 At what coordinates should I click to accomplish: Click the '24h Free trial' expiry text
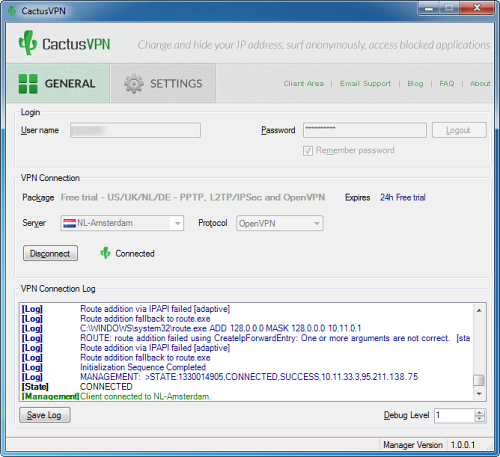[x=403, y=198]
